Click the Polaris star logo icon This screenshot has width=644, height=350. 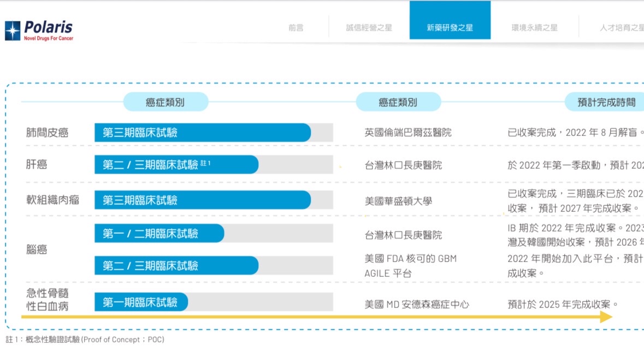[x=13, y=31]
